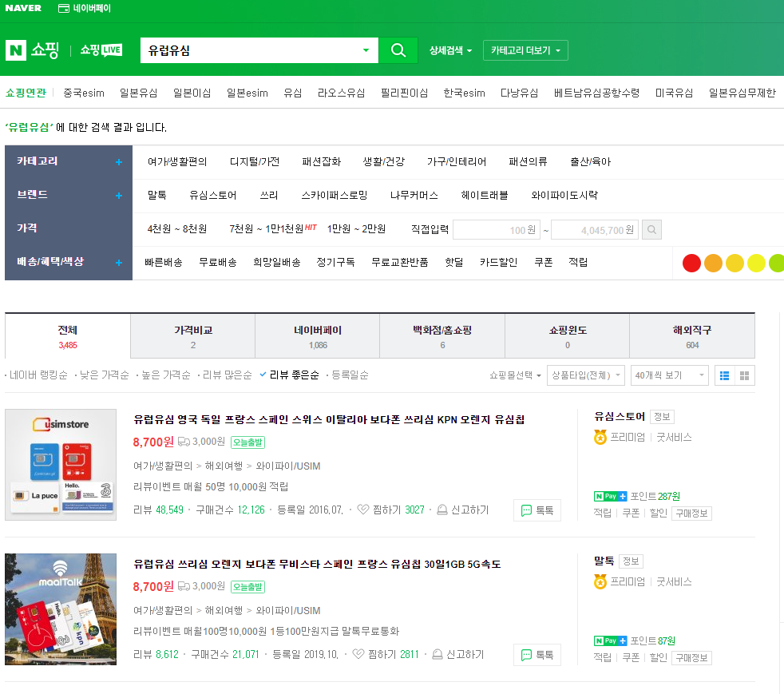Image resolution: width=784 pixels, height=694 pixels.
Task: Toggle 빠른배송 filter
Action: 164,263
